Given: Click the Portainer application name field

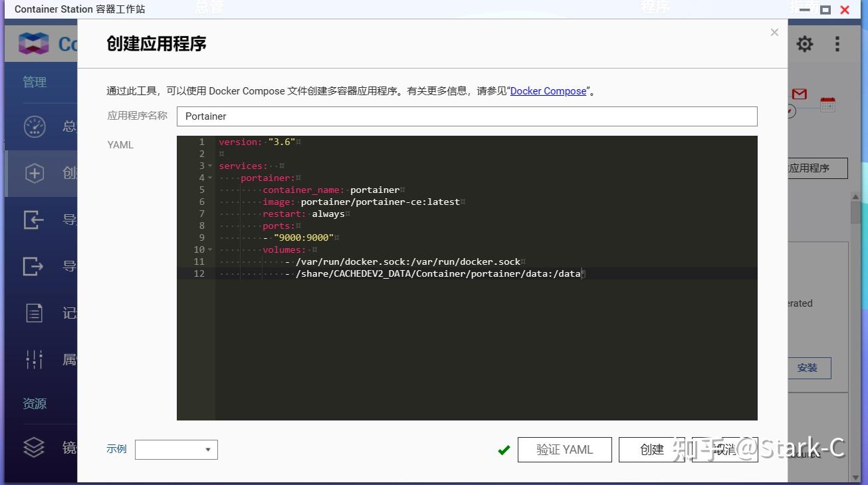Looking at the screenshot, I should pyautogui.click(x=465, y=116).
